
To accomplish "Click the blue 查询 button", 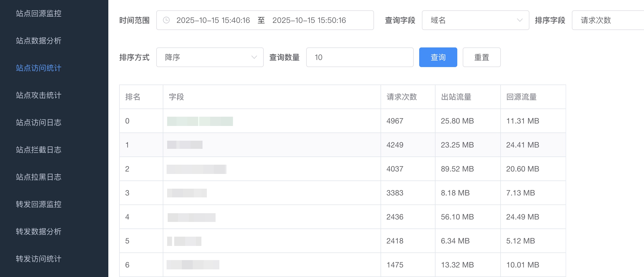I will coord(438,57).
